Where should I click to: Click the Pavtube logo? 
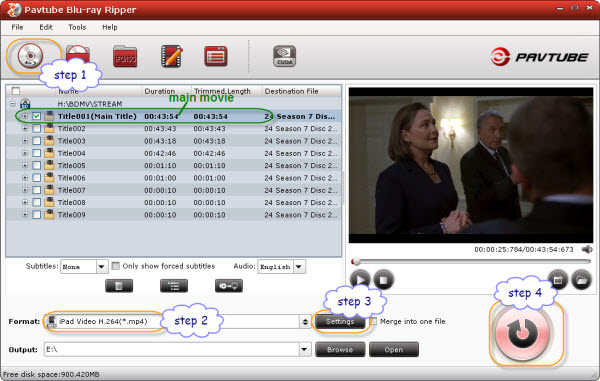(x=540, y=57)
